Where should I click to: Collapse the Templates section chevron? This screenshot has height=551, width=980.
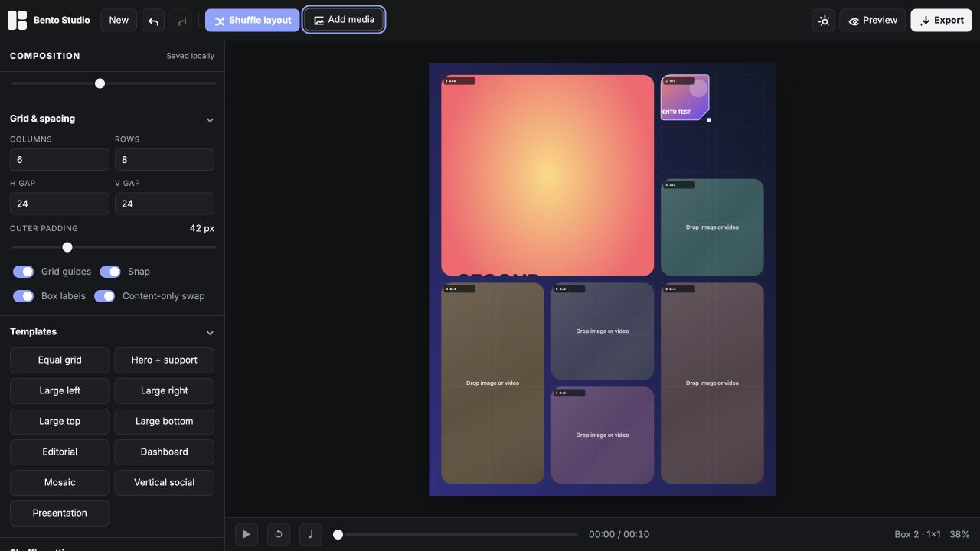pyautogui.click(x=210, y=332)
